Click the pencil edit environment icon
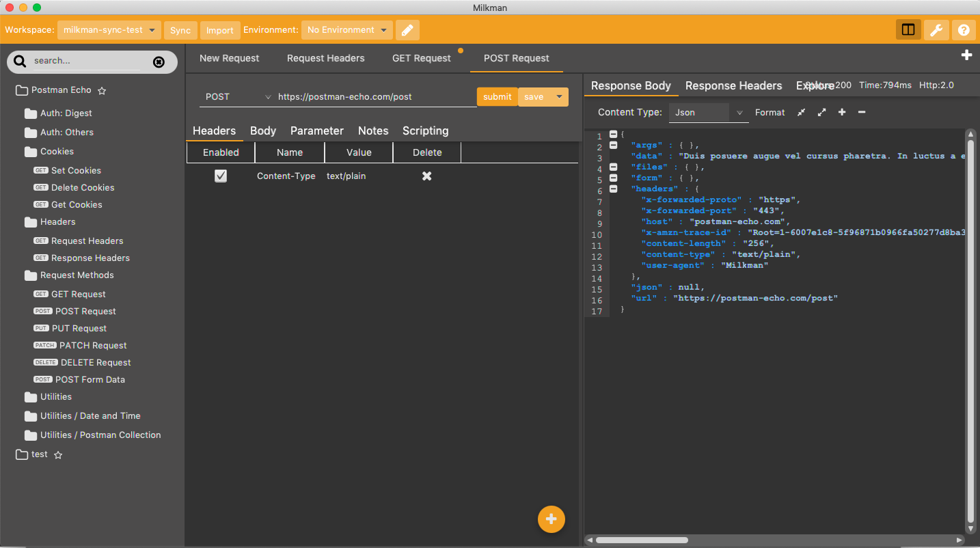The height and width of the screenshot is (548, 980). click(x=407, y=30)
